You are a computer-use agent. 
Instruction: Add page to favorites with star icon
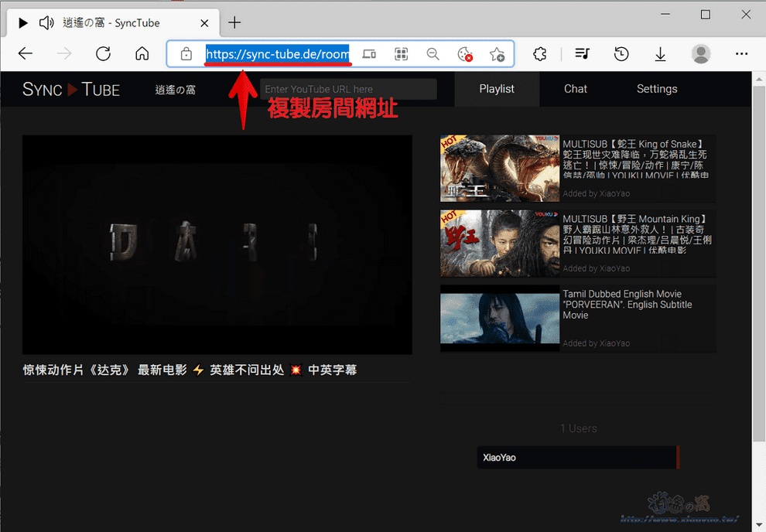click(x=498, y=53)
